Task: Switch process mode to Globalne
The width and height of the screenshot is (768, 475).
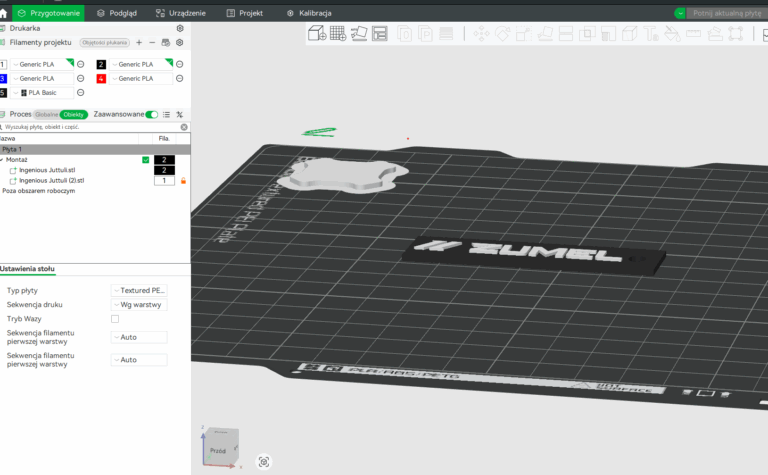Action: point(47,115)
